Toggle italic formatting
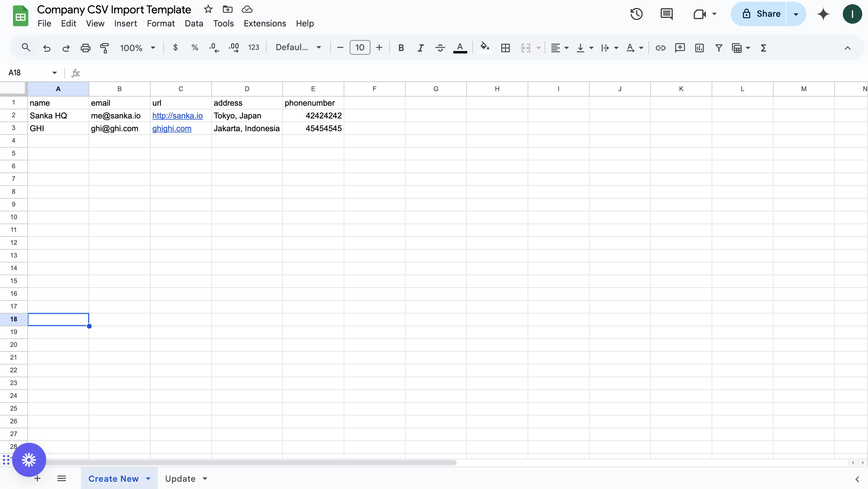The height and width of the screenshot is (489, 868). tap(420, 48)
